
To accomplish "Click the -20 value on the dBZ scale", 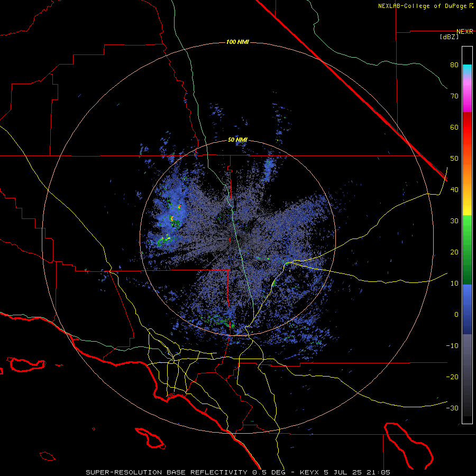I will click(x=452, y=377).
